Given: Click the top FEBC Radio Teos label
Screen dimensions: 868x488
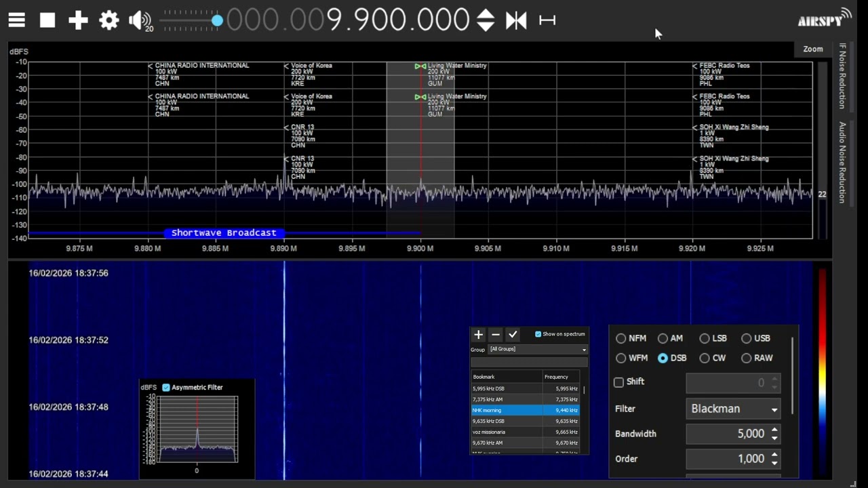Looking at the screenshot, I should 724,66.
